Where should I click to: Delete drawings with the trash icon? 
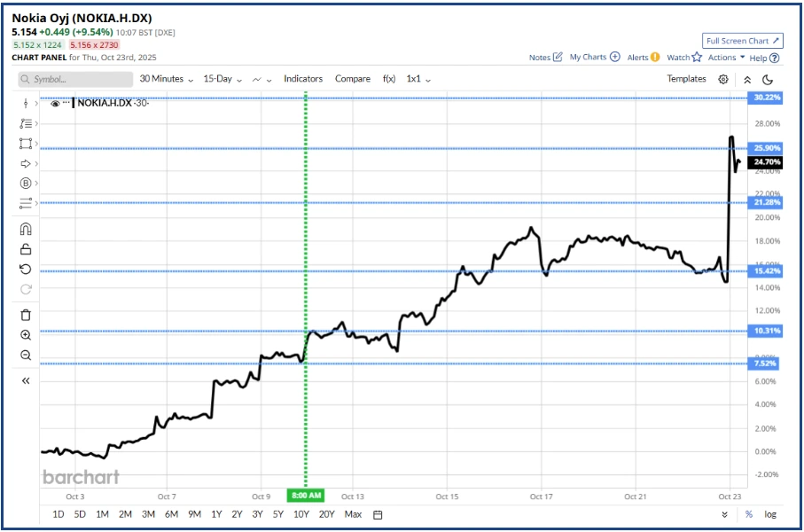pyautogui.click(x=26, y=315)
